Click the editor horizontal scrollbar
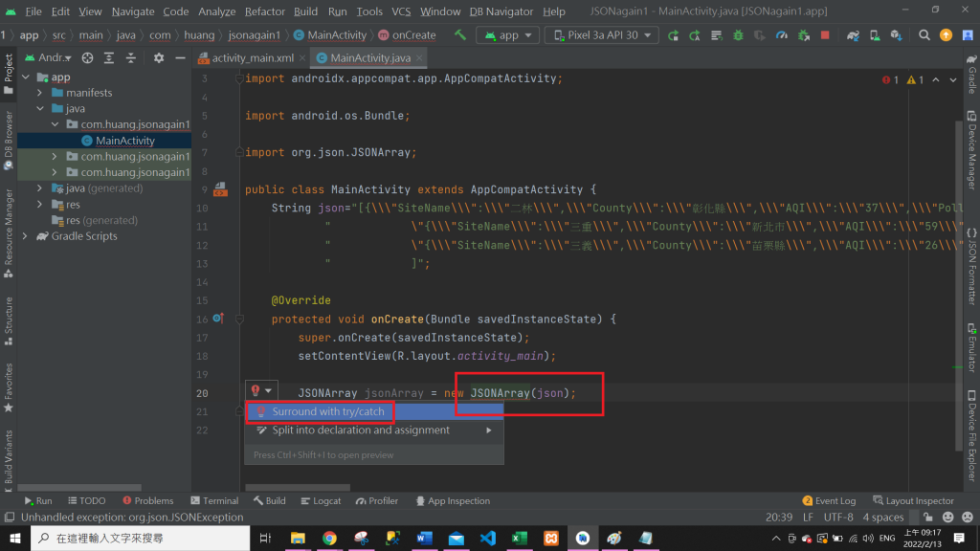This screenshot has width=980, height=551. (298, 487)
